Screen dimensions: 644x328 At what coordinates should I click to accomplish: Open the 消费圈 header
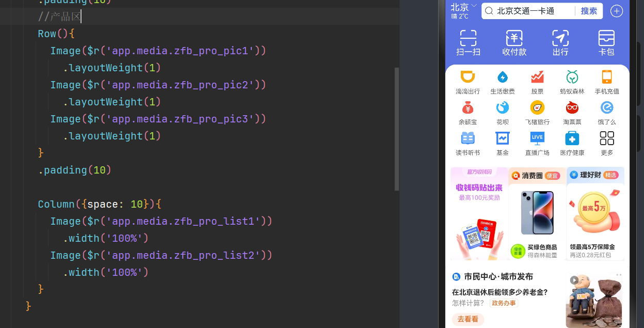tap(537, 175)
